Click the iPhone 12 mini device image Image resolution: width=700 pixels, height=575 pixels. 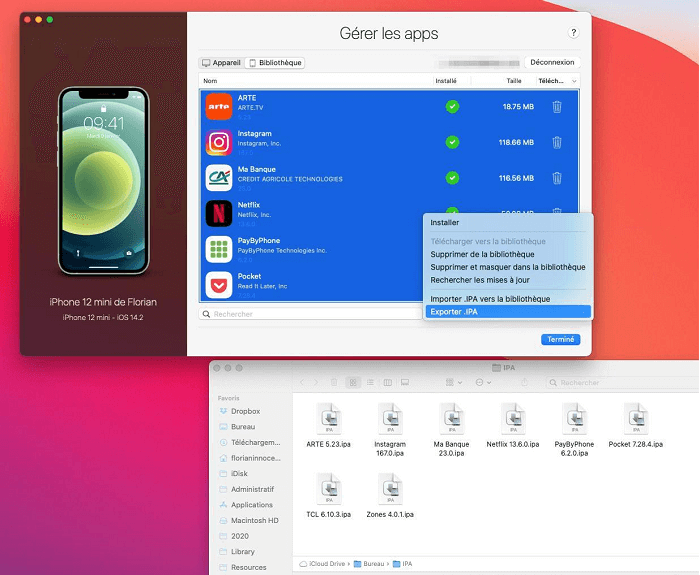[x=104, y=181]
